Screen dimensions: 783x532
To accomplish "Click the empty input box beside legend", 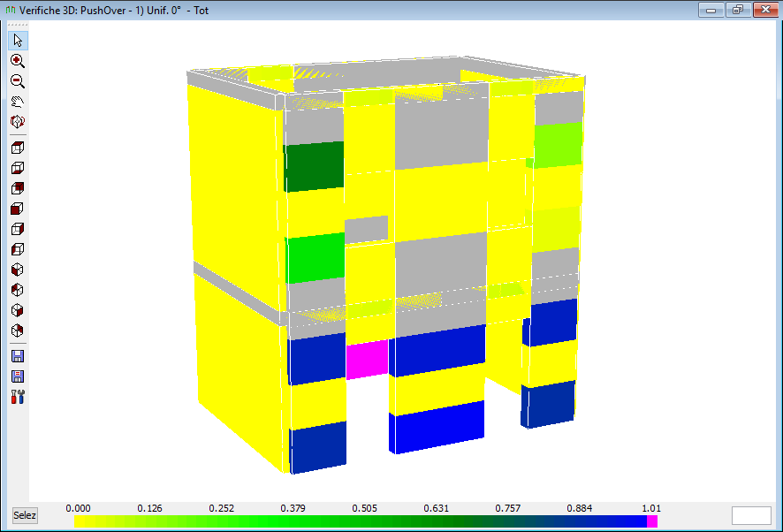I will pos(751,515).
